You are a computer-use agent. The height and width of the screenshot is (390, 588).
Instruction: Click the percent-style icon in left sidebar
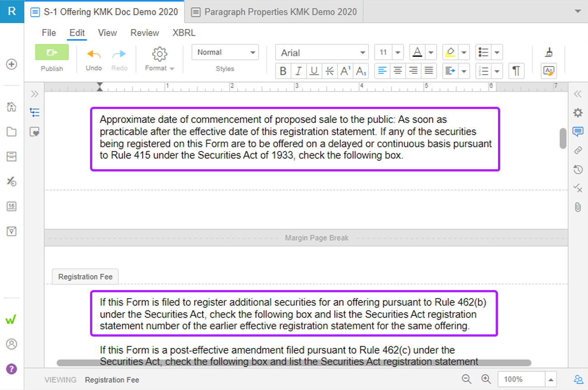tap(12, 181)
